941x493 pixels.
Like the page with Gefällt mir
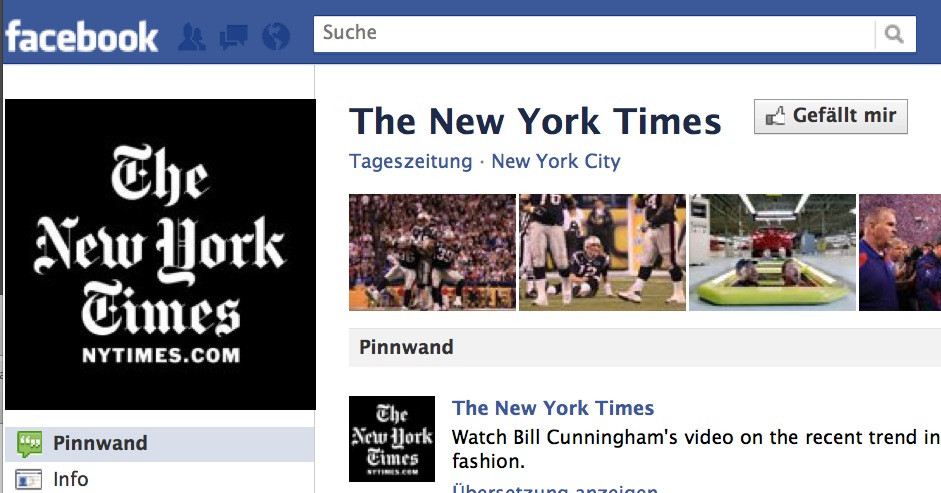(831, 116)
